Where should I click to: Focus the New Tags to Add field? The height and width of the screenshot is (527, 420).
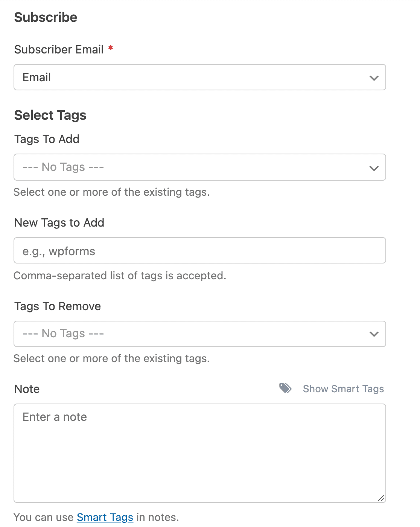[x=199, y=251]
